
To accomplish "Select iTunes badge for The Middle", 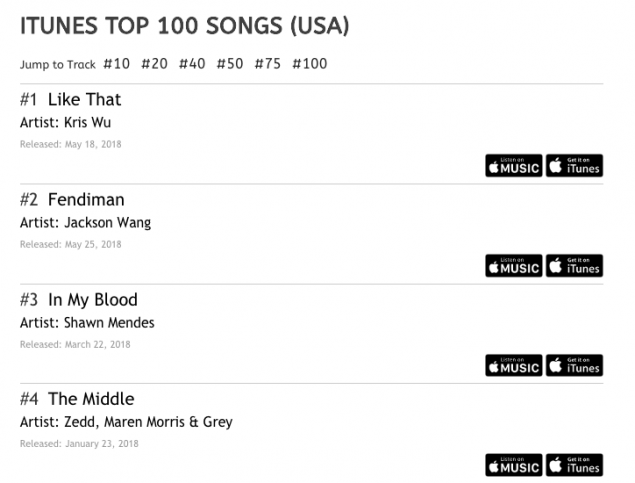I will [x=575, y=465].
